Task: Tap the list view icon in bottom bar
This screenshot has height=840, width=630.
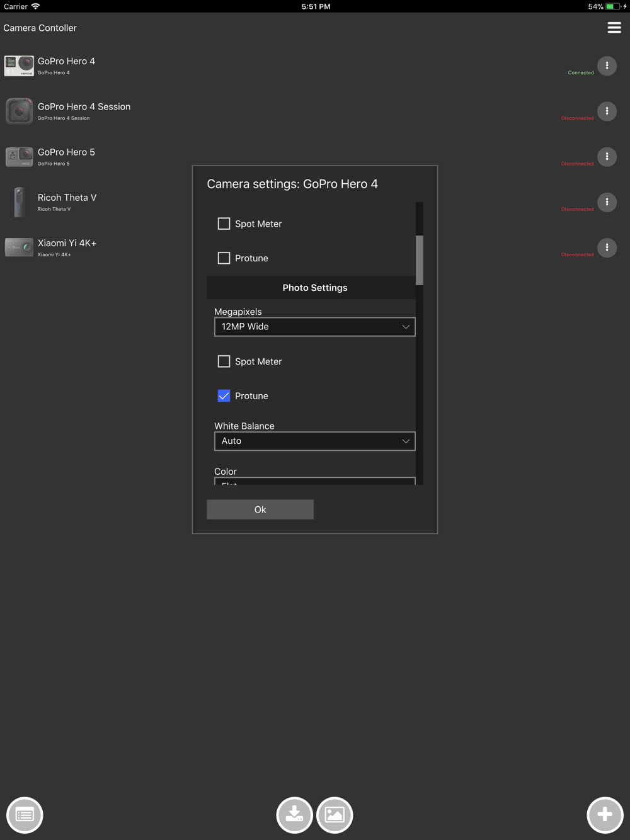Action: click(25, 815)
